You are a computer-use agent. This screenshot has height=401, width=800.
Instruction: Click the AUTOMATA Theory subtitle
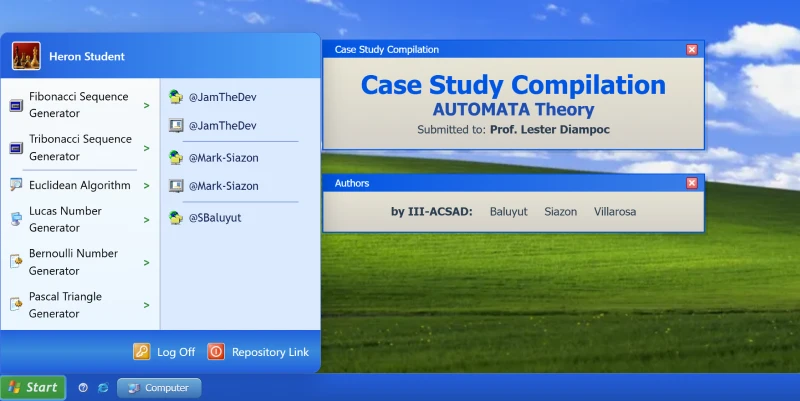[513, 109]
